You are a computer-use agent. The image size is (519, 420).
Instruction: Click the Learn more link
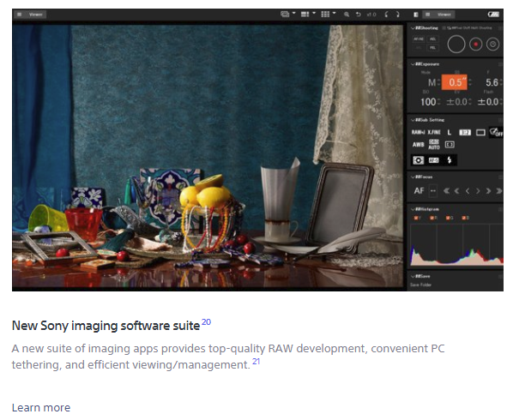click(41, 407)
